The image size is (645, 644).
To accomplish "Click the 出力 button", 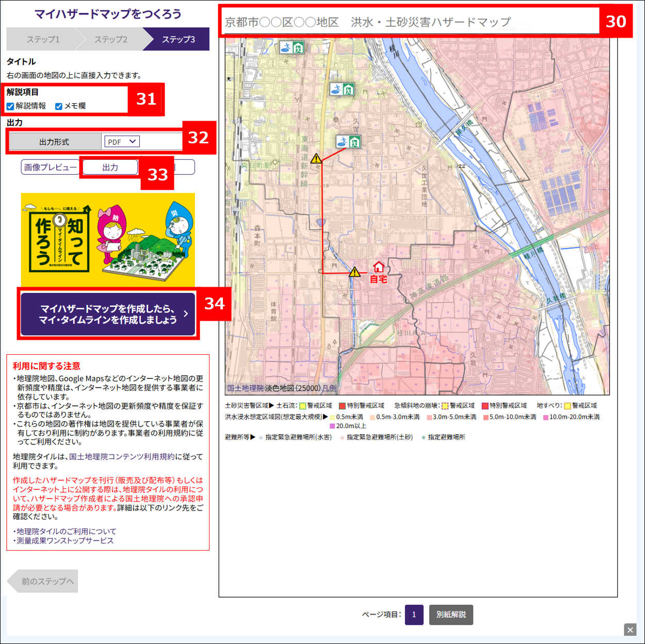I will click(x=110, y=167).
